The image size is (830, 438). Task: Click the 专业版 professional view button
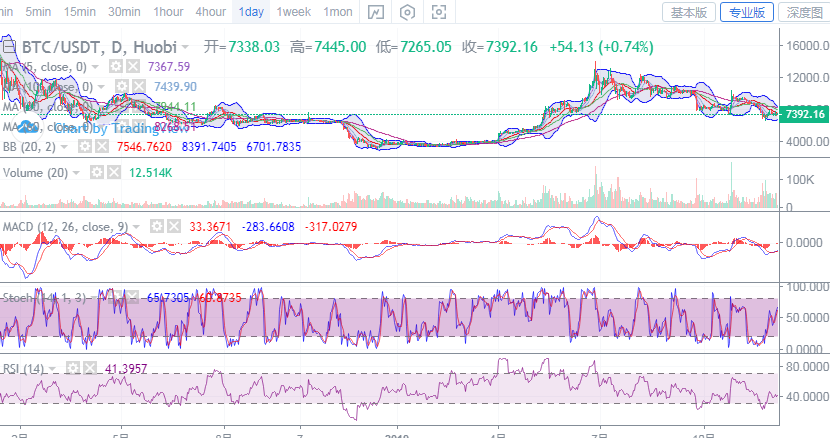coord(747,13)
